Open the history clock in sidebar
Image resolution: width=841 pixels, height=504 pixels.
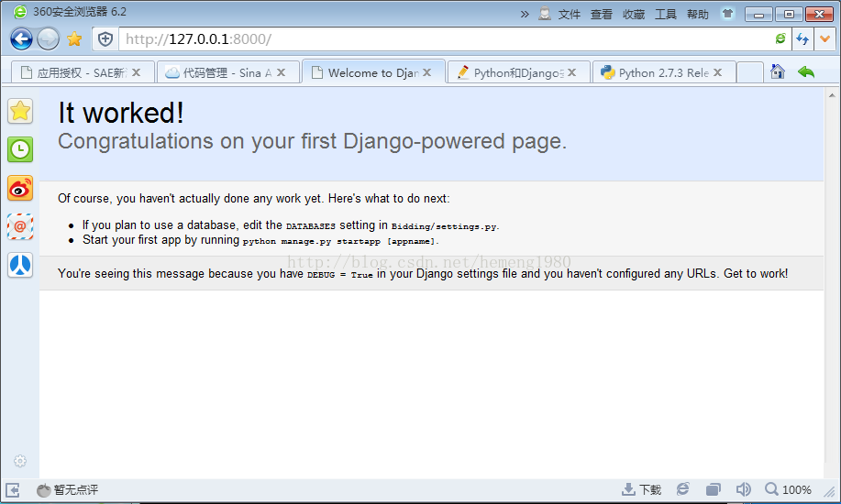pyautogui.click(x=20, y=149)
